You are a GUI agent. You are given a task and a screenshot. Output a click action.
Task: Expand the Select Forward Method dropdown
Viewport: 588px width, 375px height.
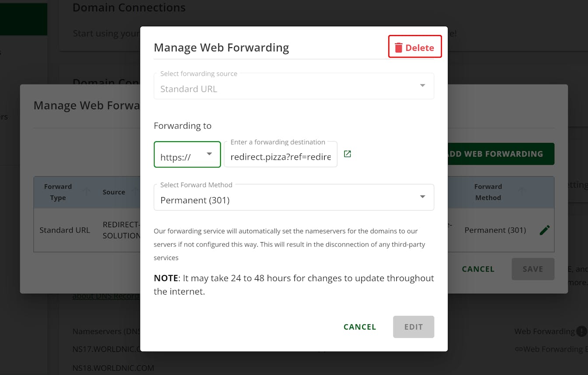pos(294,197)
